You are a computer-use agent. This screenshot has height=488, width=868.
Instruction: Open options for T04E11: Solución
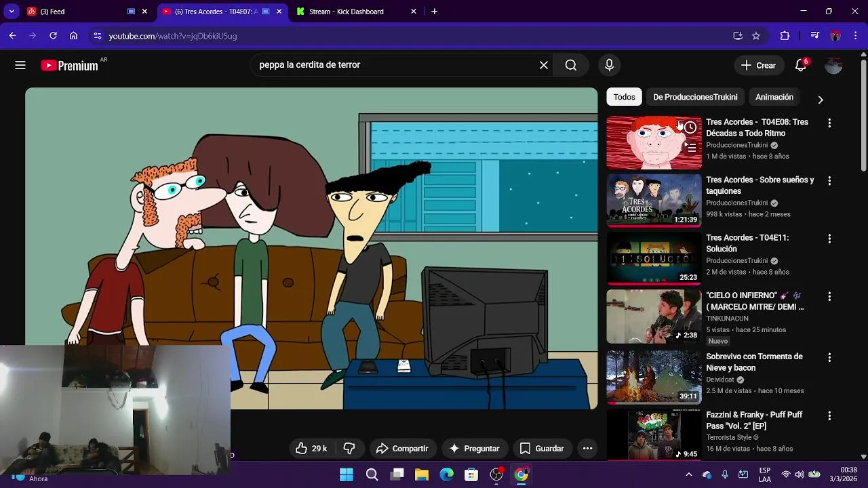click(x=829, y=239)
